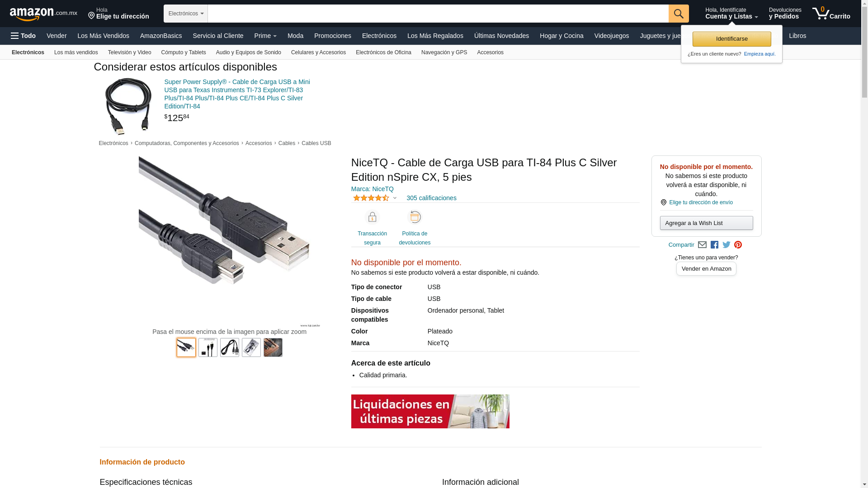Select the second product thumbnail image
868x488 pixels.
(208, 347)
